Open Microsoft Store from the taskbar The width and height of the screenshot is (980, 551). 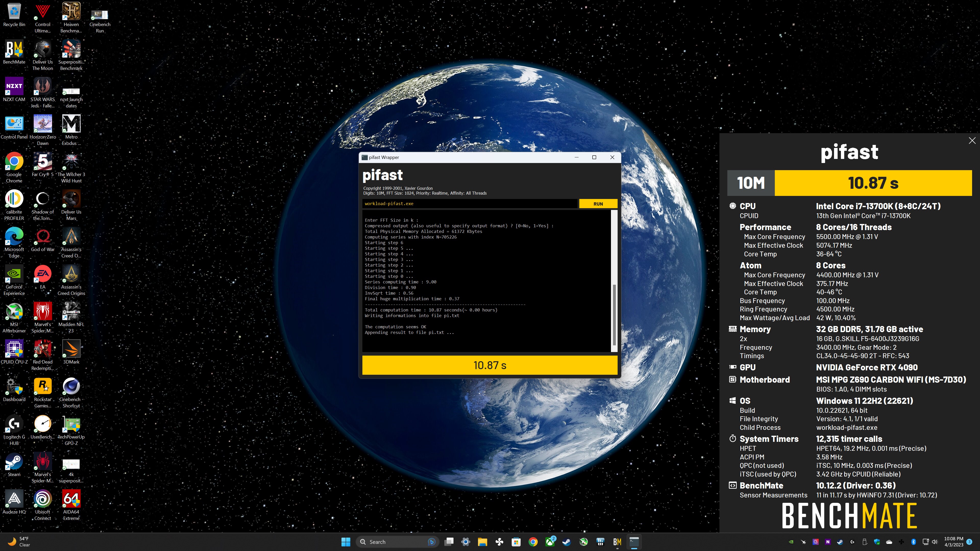point(516,542)
